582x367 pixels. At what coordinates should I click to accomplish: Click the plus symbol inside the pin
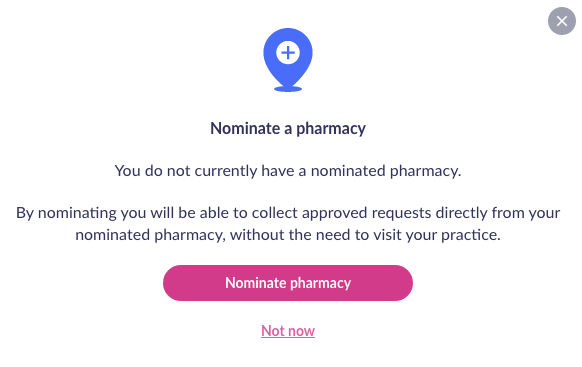tap(288, 53)
